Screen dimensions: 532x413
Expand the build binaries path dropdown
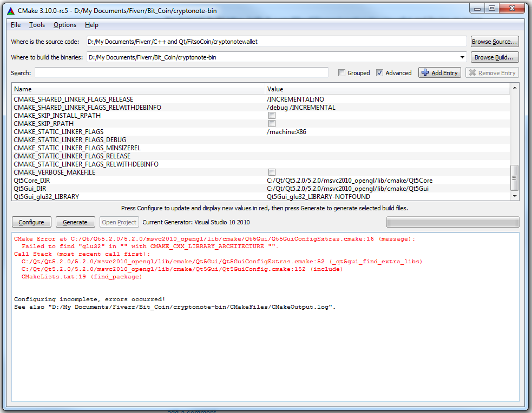pyautogui.click(x=462, y=57)
